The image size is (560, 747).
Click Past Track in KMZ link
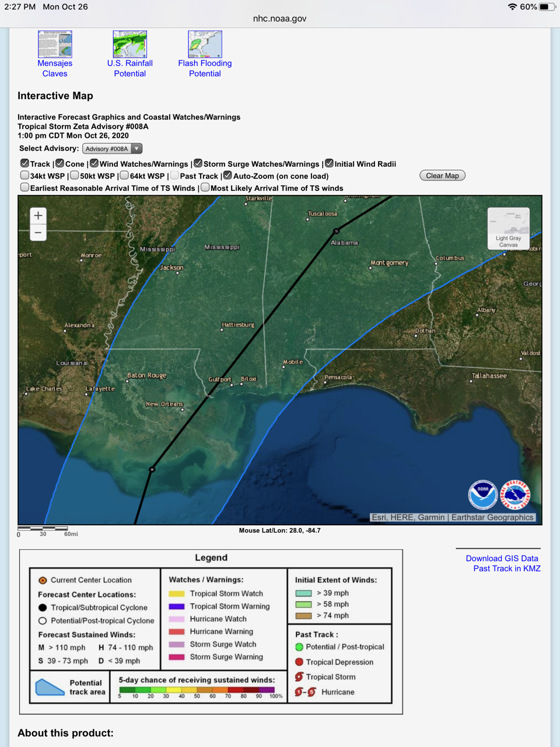pos(507,568)
